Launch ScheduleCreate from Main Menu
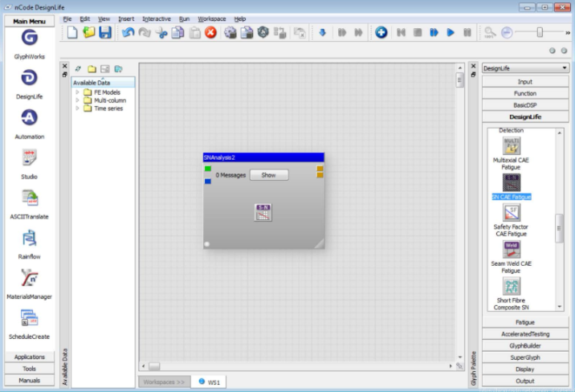This screenshot has height=392, width=575. (x=30, y=317)
